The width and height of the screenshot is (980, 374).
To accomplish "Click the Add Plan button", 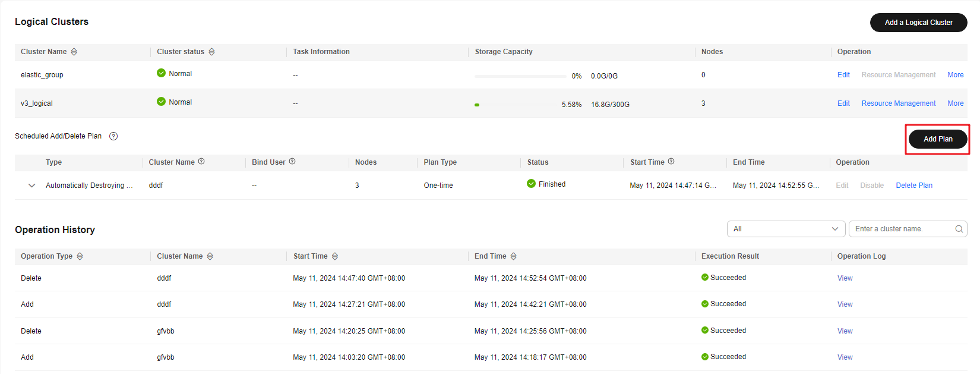I will tap(938, 139).
